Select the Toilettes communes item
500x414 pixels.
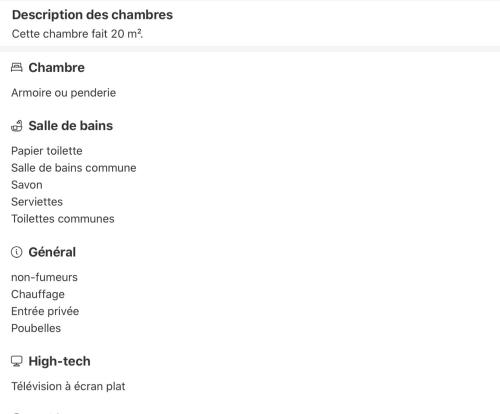[x=63, y=219]
